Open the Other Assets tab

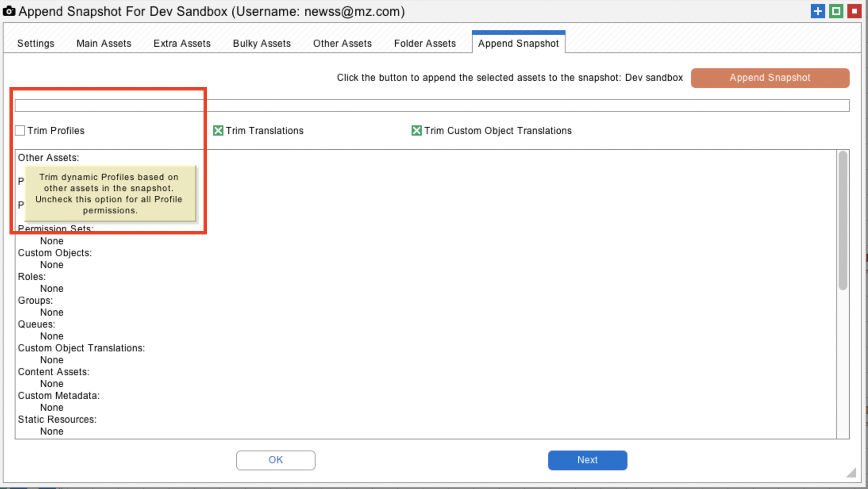click(342, 43)
